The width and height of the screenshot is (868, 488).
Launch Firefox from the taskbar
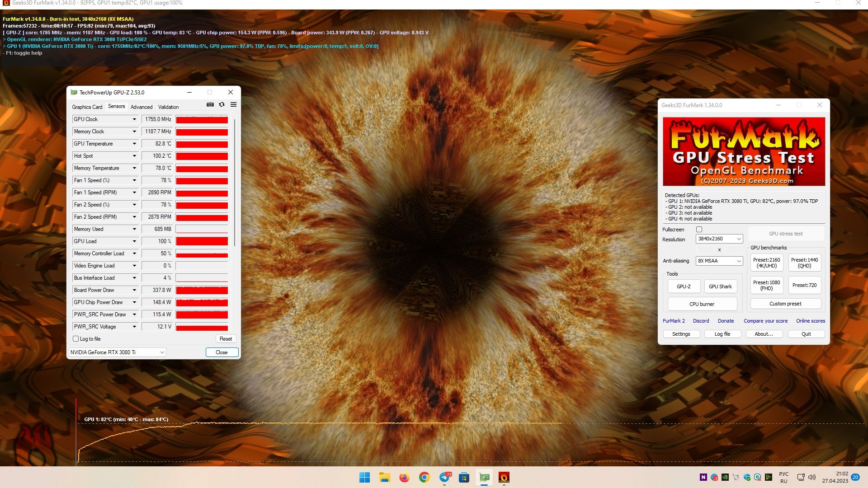coord(404,477)
